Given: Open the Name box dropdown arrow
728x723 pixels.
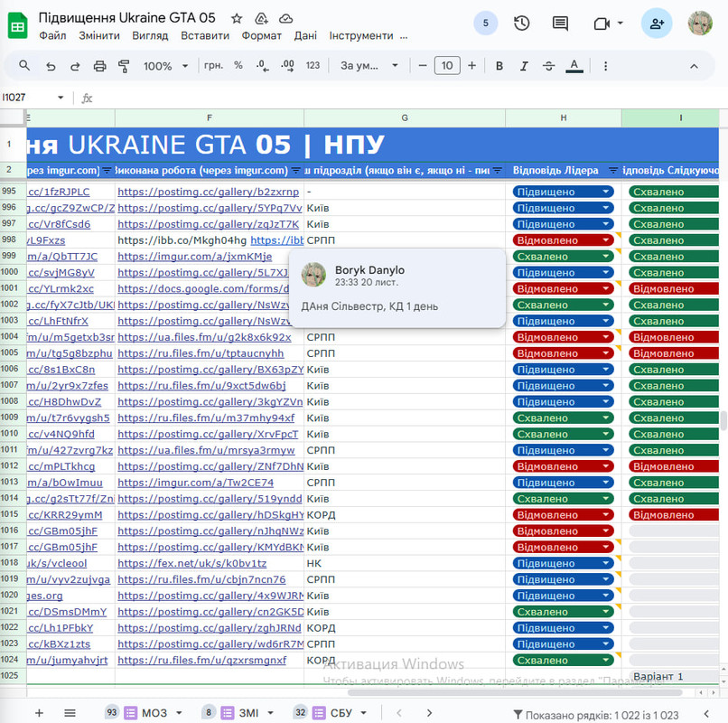Looking at the screenshot, I should pos(61,98).
